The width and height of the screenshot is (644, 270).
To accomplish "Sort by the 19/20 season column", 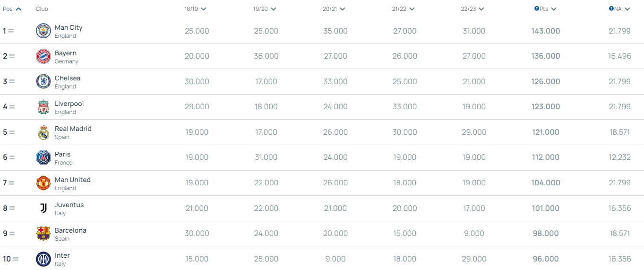I will [265, 9].
